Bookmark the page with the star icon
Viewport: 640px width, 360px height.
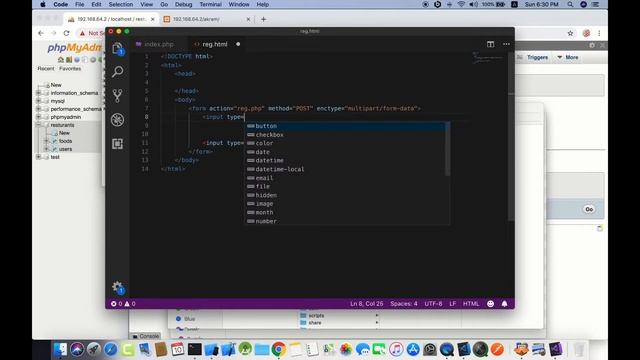coord(570,33)
